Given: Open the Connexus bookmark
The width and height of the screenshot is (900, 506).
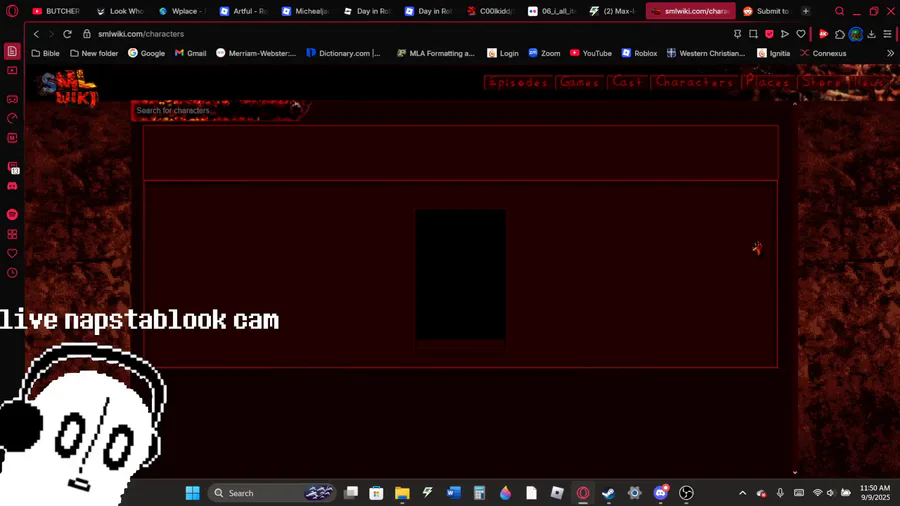Looking at the screenshot, I should pyautogui.click(x=823, y=53).
